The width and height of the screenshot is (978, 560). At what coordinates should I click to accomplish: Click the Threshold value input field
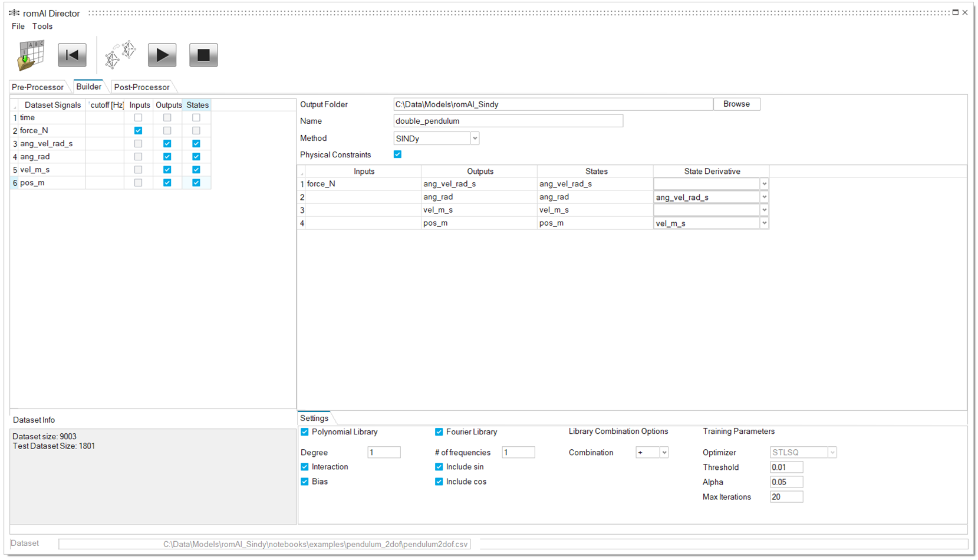786,467
